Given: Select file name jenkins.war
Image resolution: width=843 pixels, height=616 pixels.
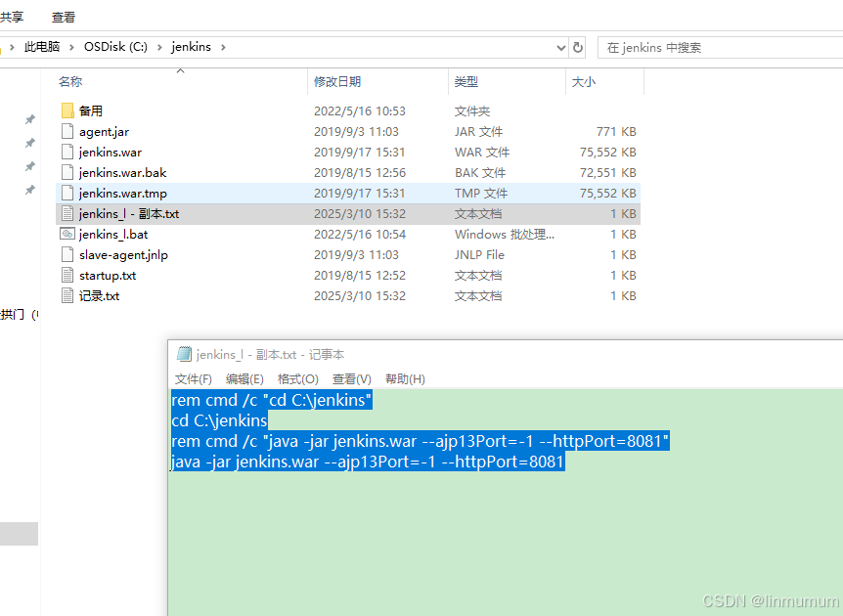Looking at the screenshot, I should [x=111, y=153].
